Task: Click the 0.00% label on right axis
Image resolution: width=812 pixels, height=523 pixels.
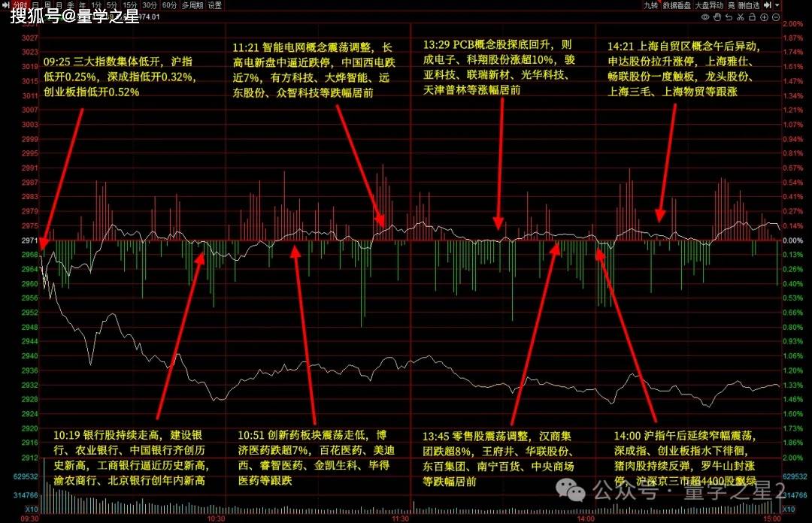Action: click(x=792, y=240)
